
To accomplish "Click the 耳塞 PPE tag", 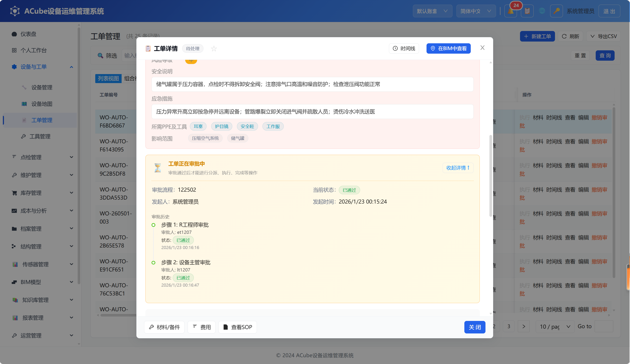I will 198,126.
